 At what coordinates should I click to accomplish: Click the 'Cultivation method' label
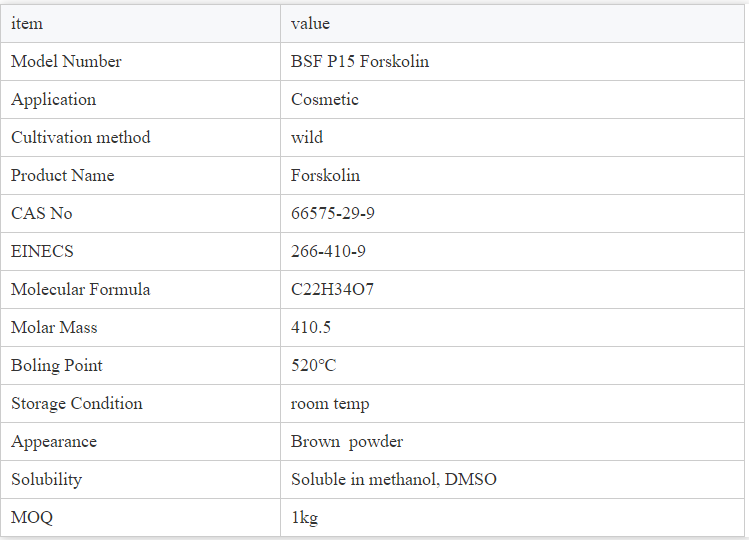click(x=81, y=138)
